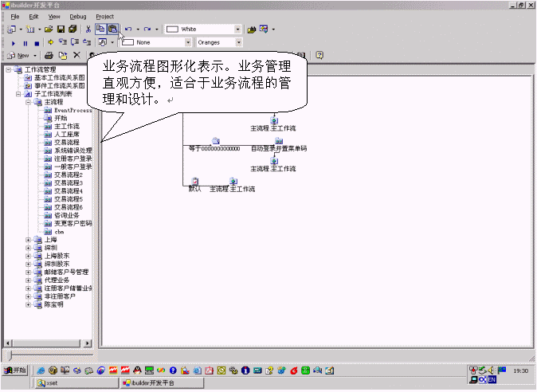Expand the 上海 tree node
Image resolution: width=537 pixels, height=392 pixels.
click(x=28, y=239)
